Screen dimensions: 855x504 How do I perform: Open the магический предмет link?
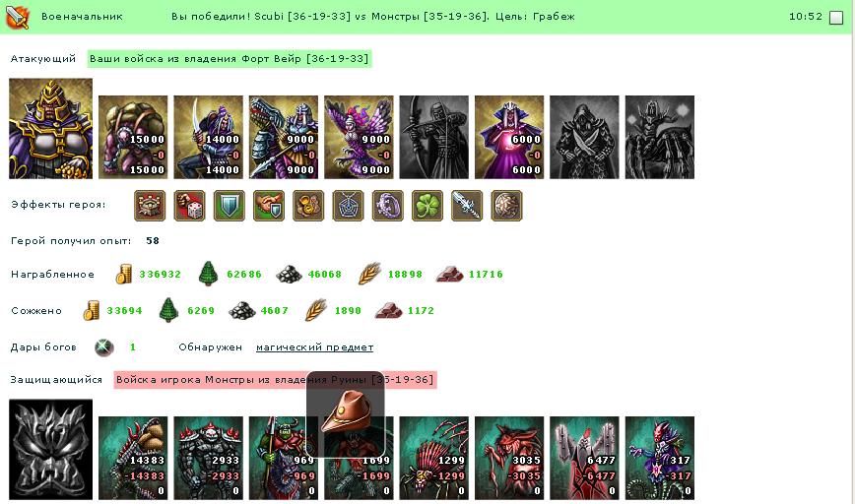[x=314, y=347]
